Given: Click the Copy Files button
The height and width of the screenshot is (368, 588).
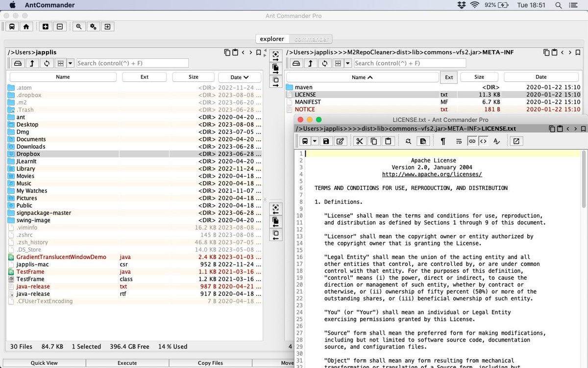Looking at the screenshot, I should [211, 363].
